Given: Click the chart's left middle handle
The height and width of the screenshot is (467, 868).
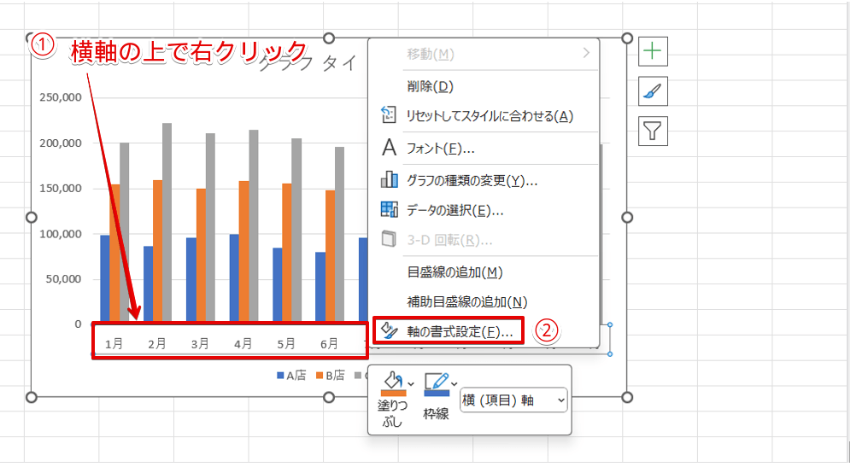Looking at the screenshot, I should coord(32,218).
